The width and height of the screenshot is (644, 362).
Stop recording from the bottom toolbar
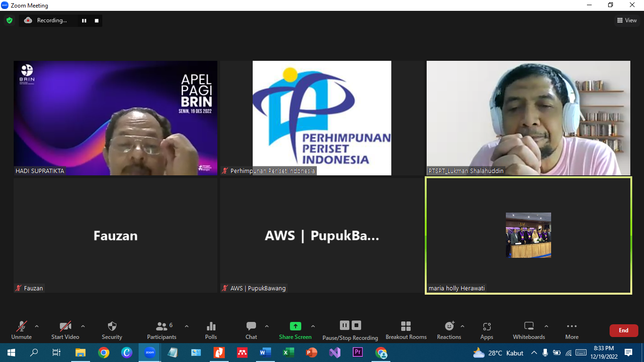click(356, 325)
